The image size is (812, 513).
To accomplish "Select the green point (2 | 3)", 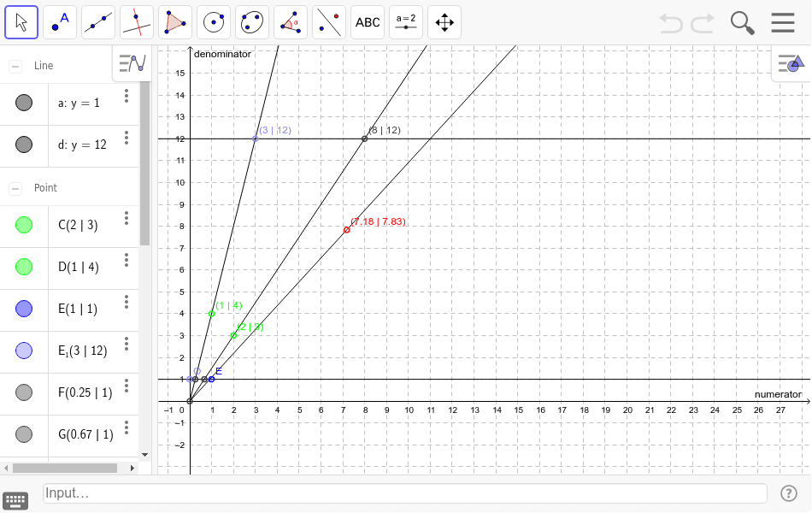I will point(233,336).
